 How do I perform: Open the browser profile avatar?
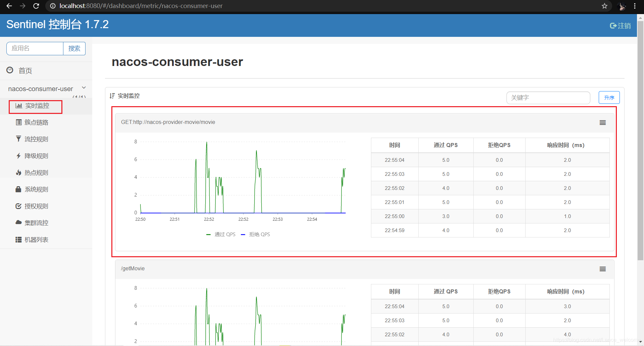point(622,6)
